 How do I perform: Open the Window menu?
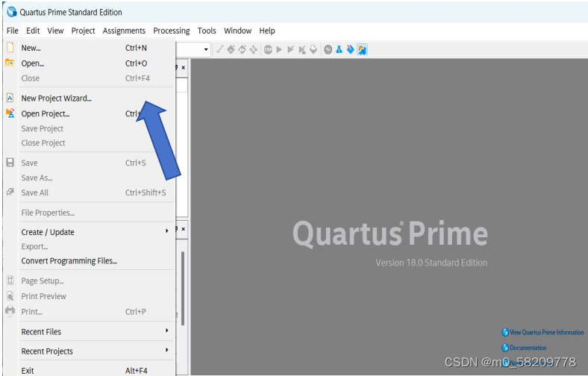(x=238, y=31)
